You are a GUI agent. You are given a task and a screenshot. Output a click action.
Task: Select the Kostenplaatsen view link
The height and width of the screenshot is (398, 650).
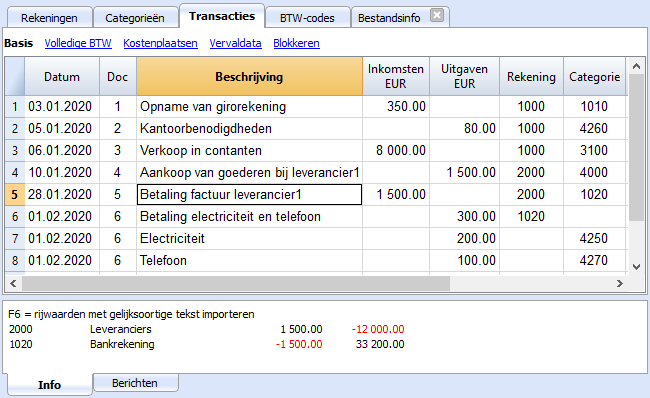160,43
